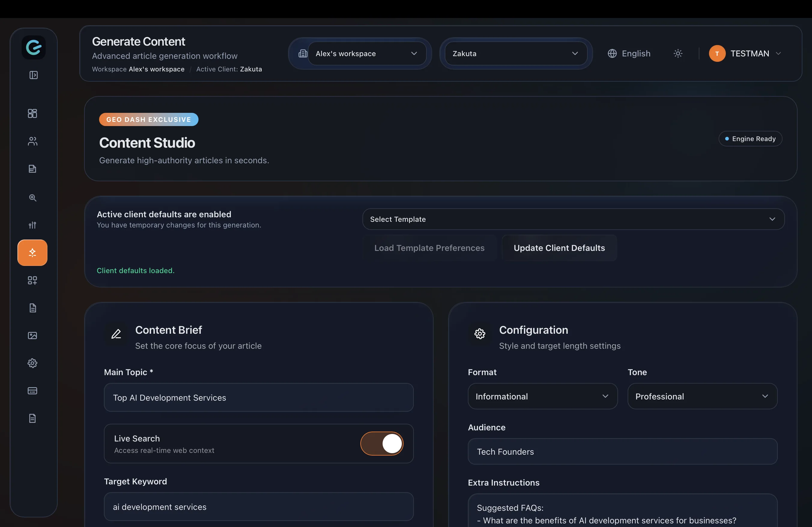Click the workspace building icon in header

click(303, 53)
